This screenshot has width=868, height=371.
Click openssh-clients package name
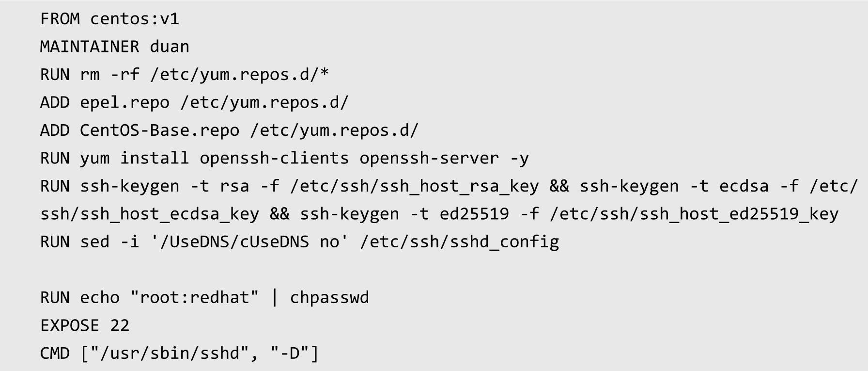(275, 158)
